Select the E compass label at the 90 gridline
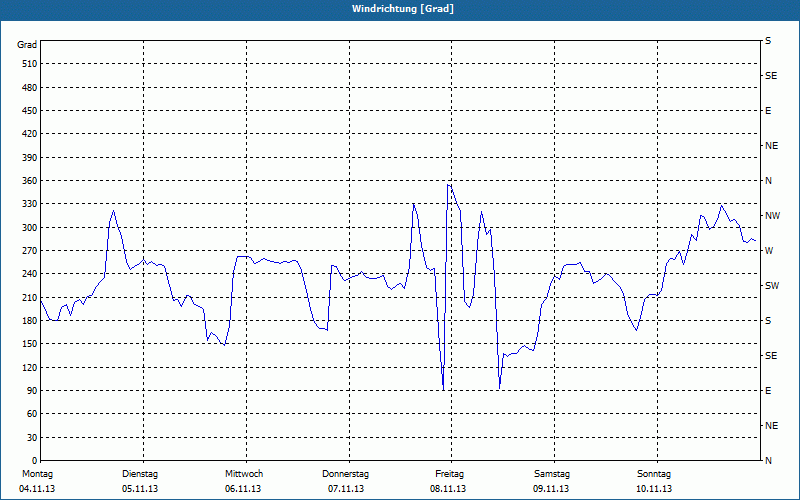 [768, 391]
